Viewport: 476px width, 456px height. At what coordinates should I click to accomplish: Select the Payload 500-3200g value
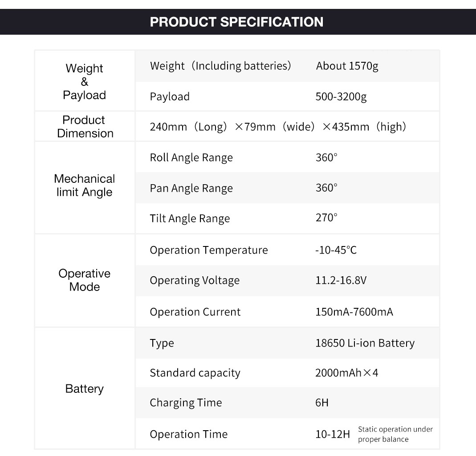pyautogui.click(x=341, y=97)
